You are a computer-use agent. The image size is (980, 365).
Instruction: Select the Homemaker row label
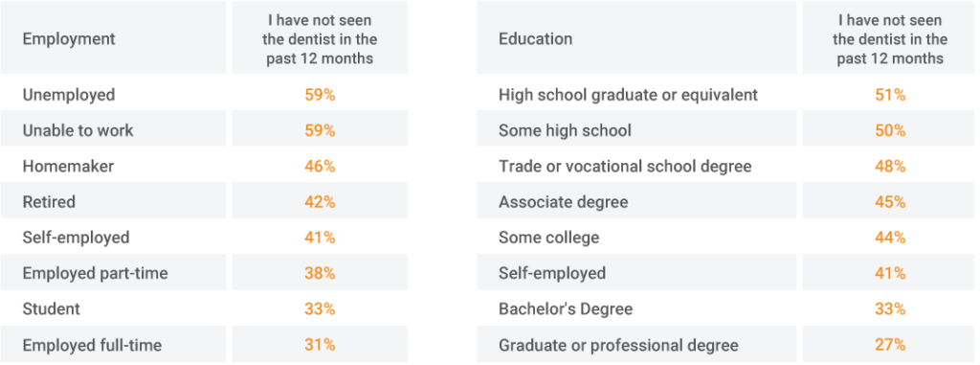[x=68, y=167]
